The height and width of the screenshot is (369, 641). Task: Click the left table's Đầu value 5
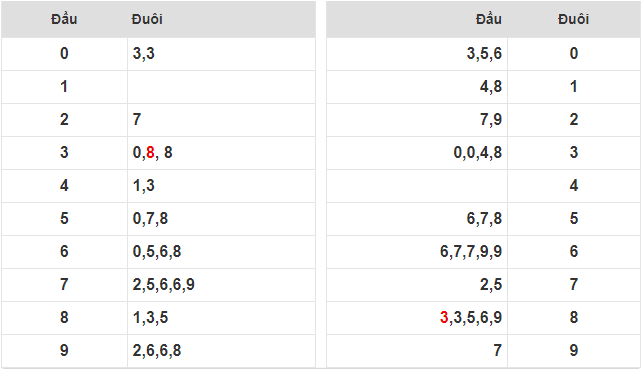64,219
